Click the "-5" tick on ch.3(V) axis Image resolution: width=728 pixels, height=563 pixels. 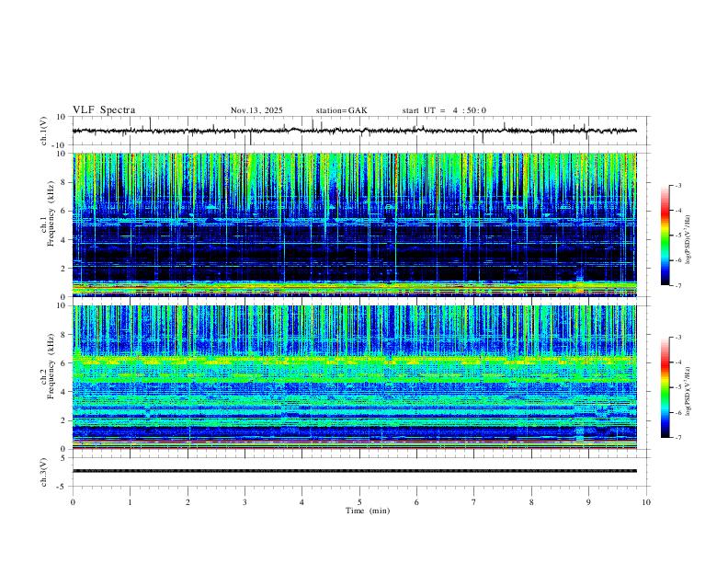tap(63, 487)
